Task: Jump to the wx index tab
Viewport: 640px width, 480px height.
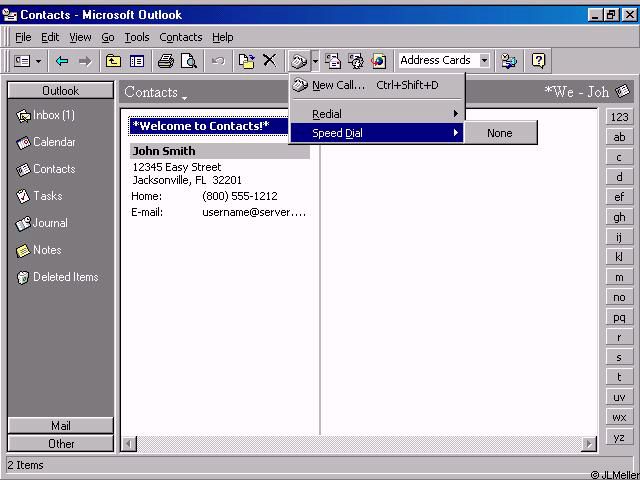Action: click(619, 417)
